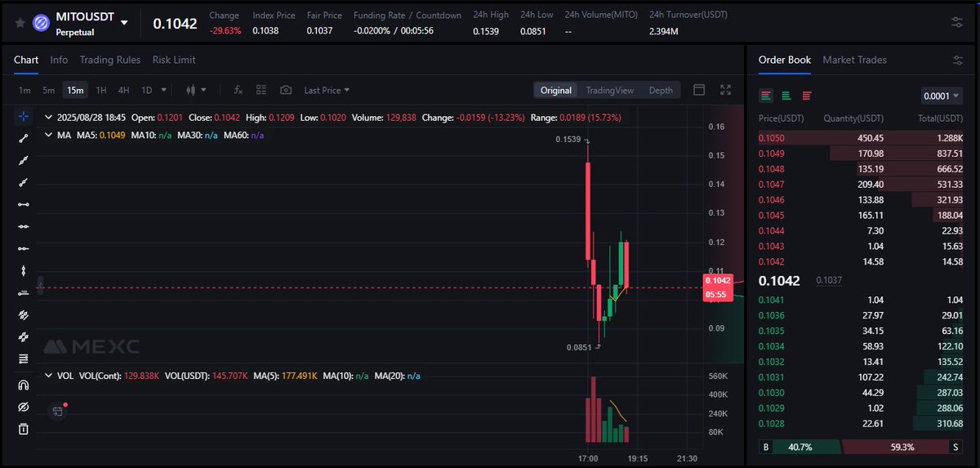The width and height of the screenshot is (980, 468).
Task: Select the Fibonacci retracement lines tool
Action: point(24,359)
